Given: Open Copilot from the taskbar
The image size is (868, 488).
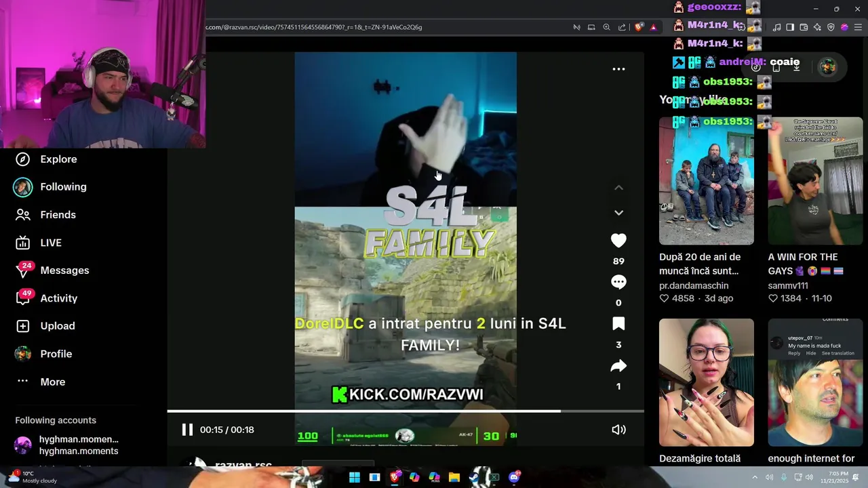Looking at the screenshot, I should (414, 477).
